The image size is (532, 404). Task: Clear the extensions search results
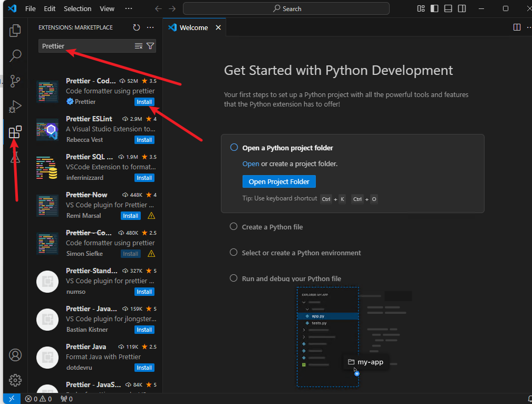tap(139, 46)
